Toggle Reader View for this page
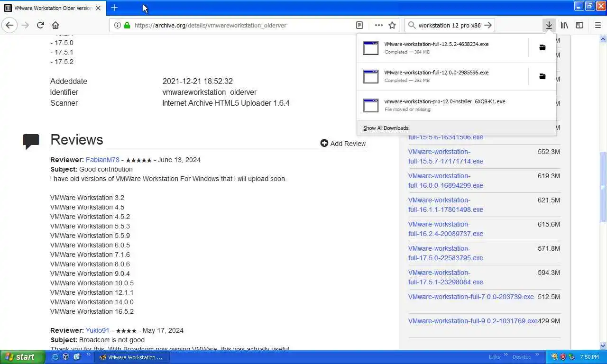Screen dimensions: 607x364 click(359, 25)
